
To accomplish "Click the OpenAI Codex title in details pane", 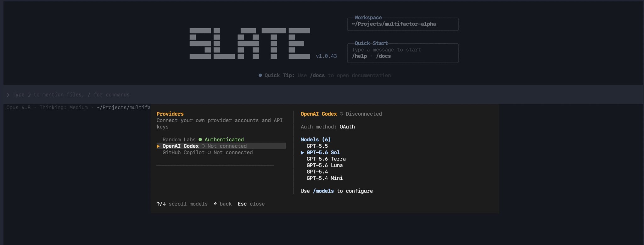I will 318,114.
